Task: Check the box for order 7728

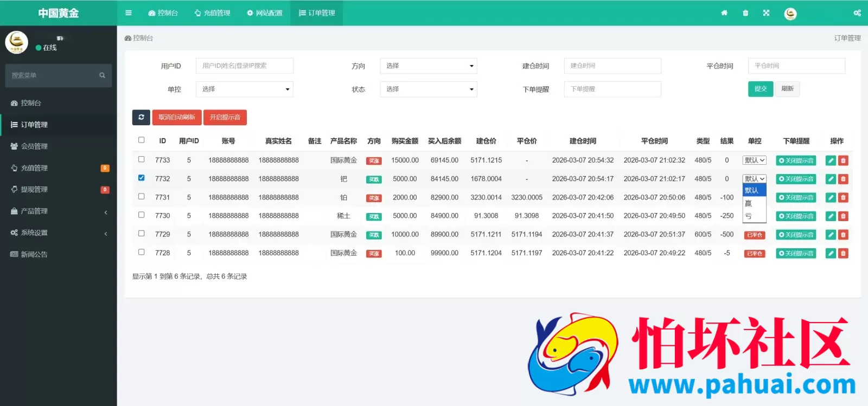Action: tap(142, 252)
